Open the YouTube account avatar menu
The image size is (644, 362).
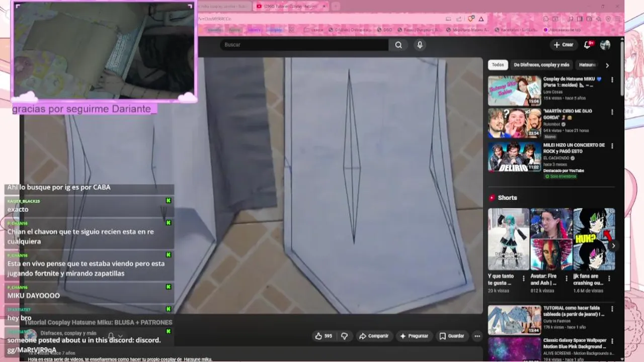(x=605, y=45)
